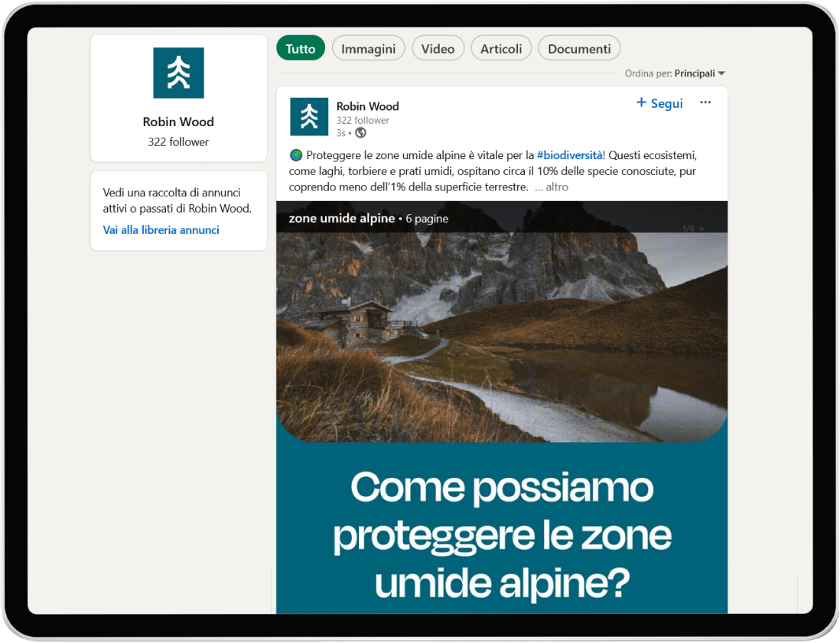Select the Tutto filter chip

coord(301,48)
